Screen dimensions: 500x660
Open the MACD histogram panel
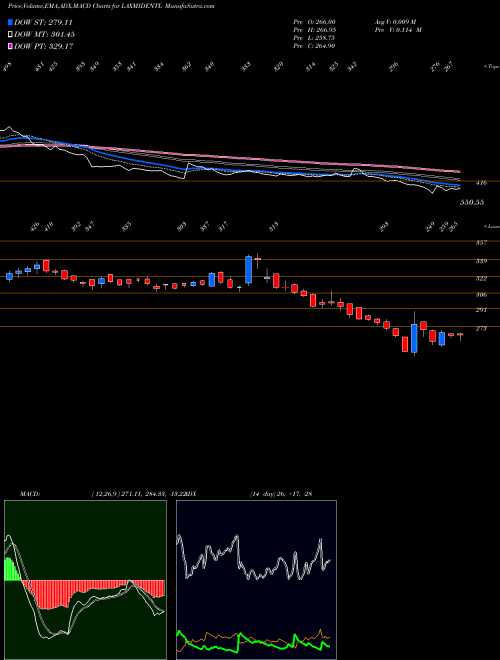point(85,580)
